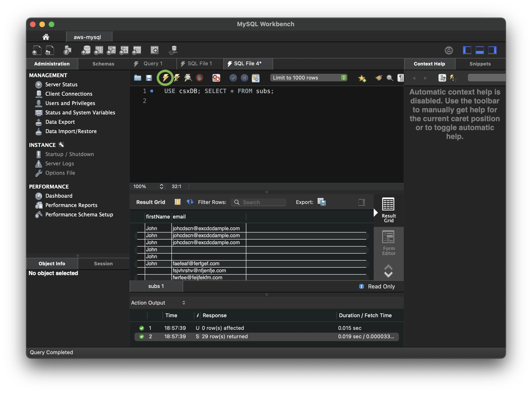The width and height of the screenshot is (532, 393).
Task: Open the find magnifier in the editor toolbar
Action: [390, 78]
